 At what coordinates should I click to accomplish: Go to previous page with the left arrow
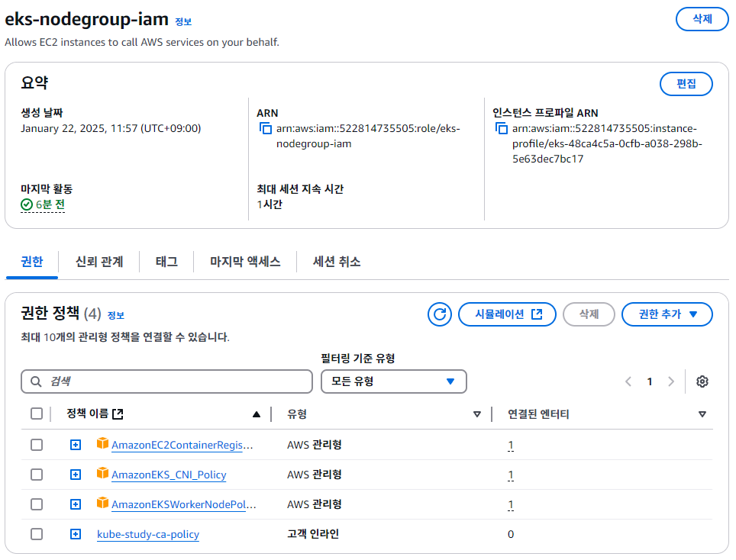pyautogui.click(x=628, y=381)
